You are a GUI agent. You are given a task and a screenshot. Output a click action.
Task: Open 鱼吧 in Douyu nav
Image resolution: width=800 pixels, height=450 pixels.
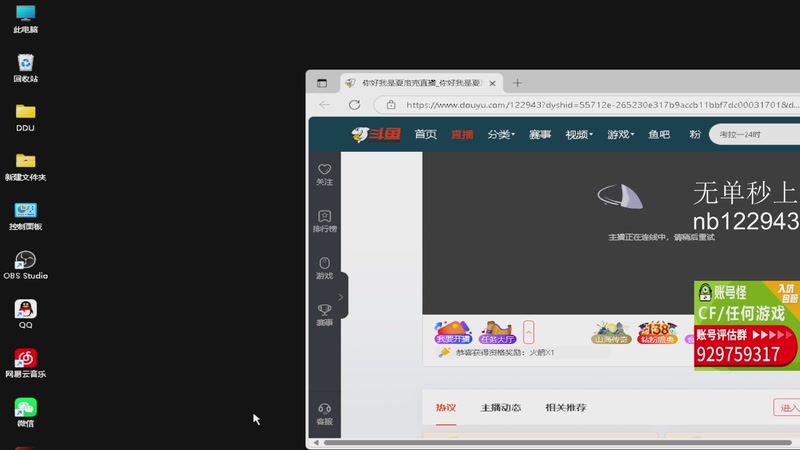tap(659, 134)
